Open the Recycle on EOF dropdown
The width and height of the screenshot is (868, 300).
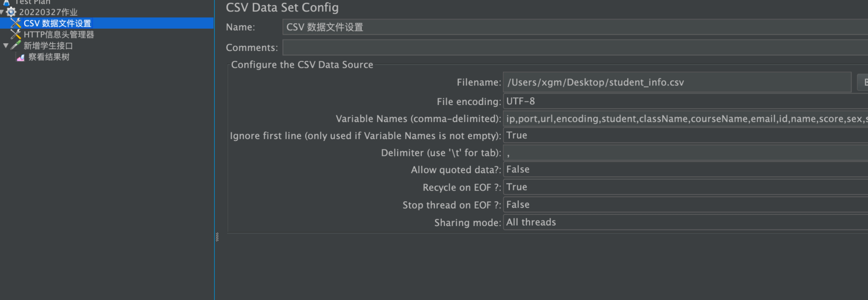tap(682, 187)
